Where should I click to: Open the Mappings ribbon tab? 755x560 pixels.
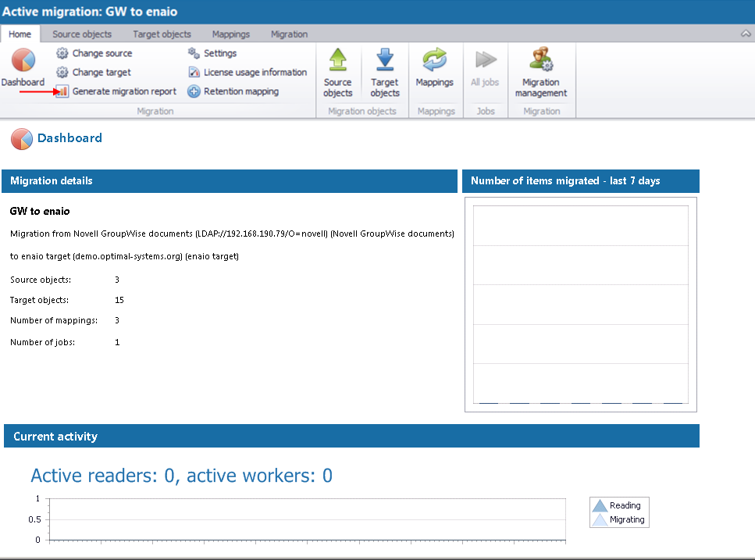tap(230, 34)
